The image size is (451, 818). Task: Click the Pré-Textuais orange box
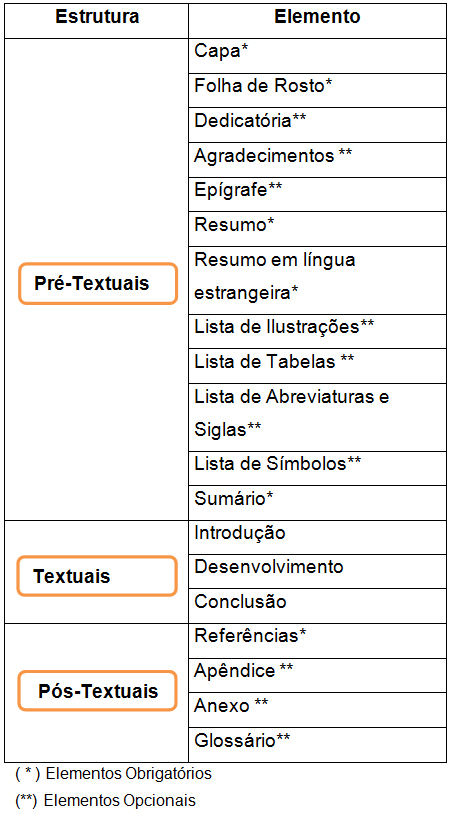pos(98,283)
